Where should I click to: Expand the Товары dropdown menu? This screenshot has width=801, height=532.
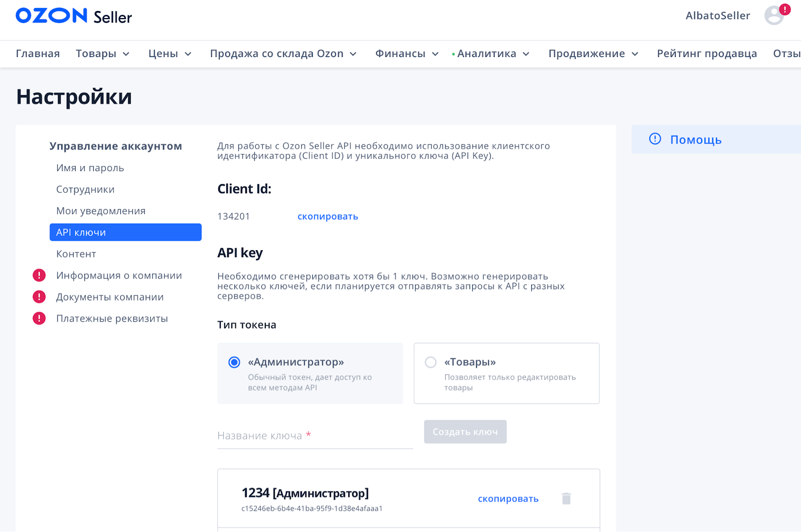pyautogui.click(x=103, y=54)
